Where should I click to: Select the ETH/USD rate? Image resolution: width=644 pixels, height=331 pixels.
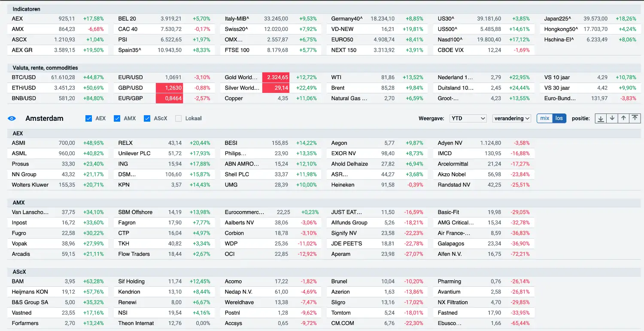24,88
